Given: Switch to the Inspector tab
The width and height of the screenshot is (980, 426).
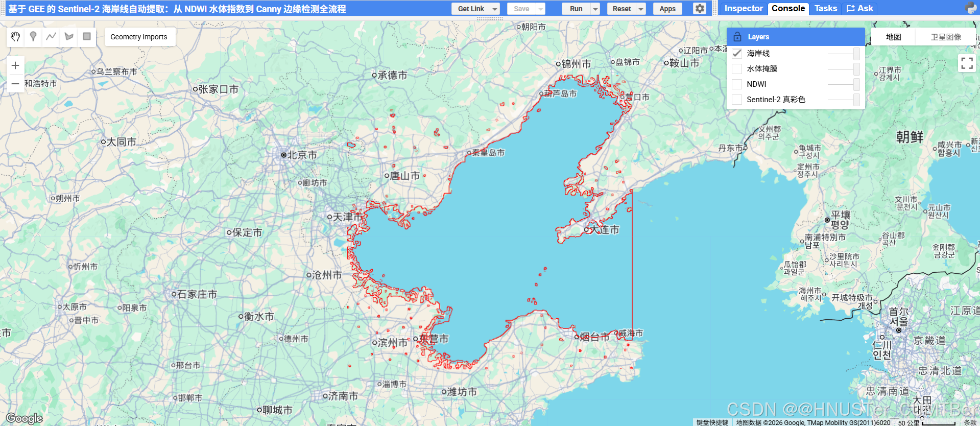Looking at the screenshot, I should click(743, 9).
